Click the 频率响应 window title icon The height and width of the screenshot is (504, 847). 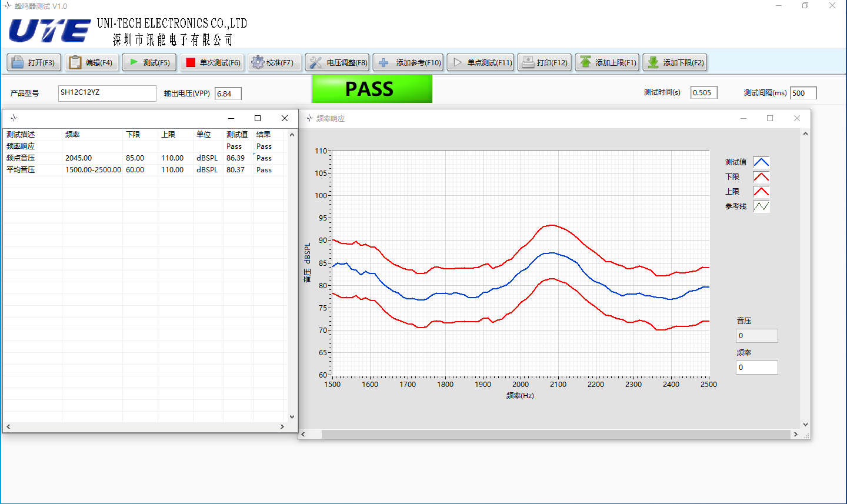(309, 118)
